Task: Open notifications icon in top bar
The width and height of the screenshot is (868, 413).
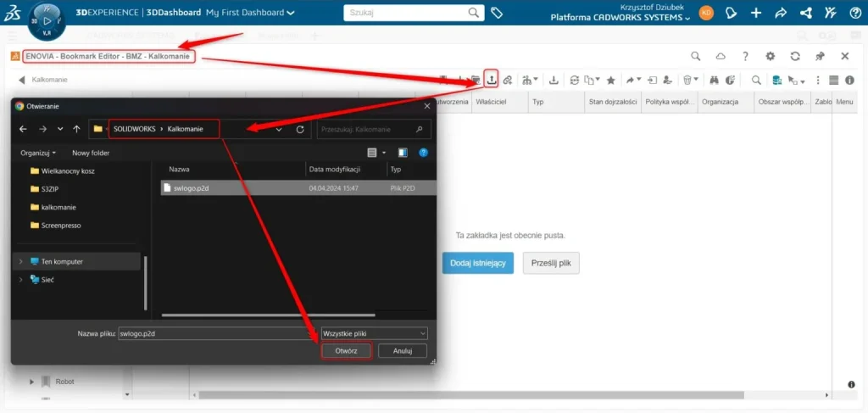Action: (732, 13)
